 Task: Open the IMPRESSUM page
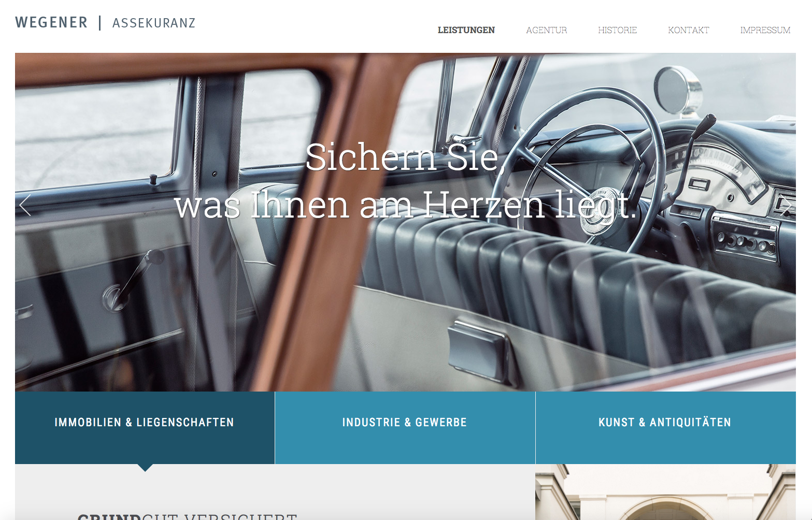(765, 30)
